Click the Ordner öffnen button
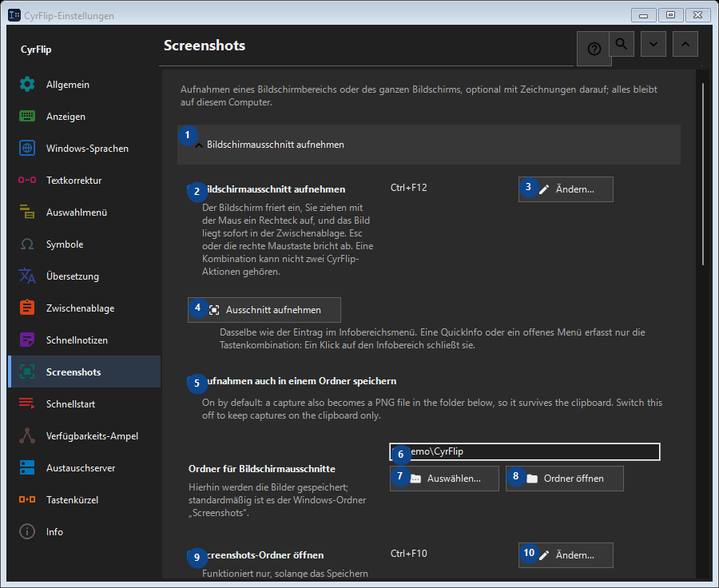 (565, 479)
